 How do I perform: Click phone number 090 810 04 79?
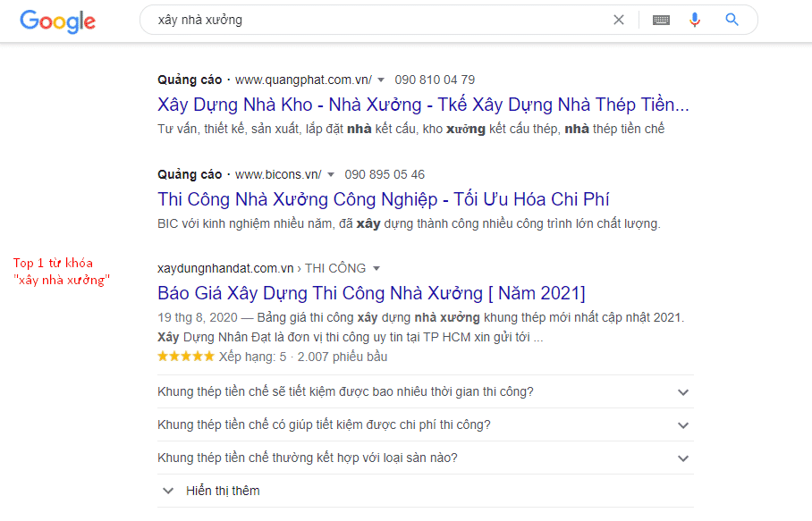[435, 80]
